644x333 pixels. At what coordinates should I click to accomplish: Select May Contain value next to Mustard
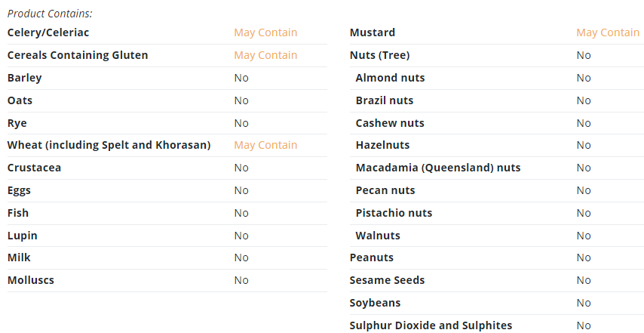608,32
